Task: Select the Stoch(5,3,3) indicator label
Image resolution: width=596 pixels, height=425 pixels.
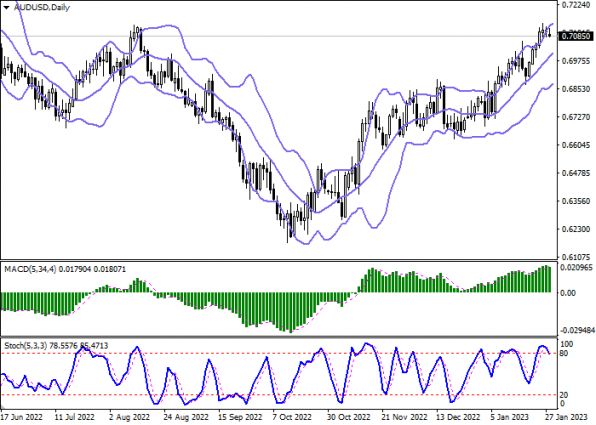Action: click(26, 346)
